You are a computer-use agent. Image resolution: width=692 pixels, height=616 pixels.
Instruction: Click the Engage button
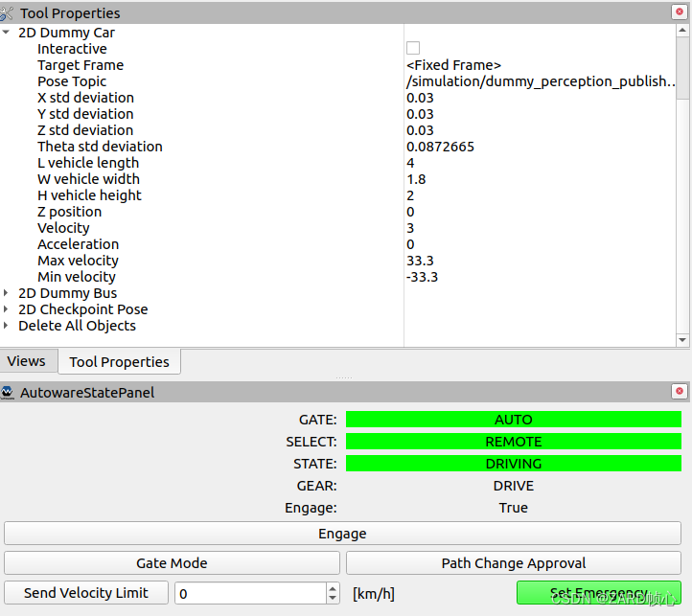tap(342, 534)
